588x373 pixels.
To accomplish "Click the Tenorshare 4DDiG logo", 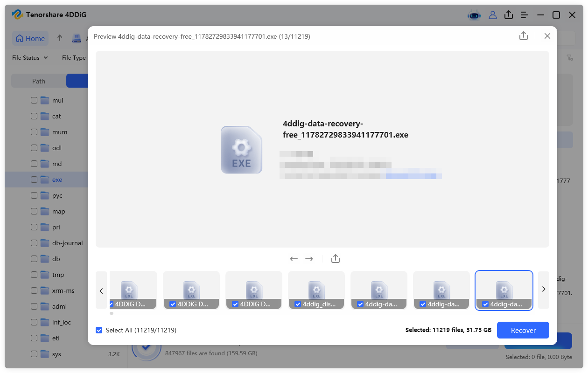I will click(x=18, y=15).
